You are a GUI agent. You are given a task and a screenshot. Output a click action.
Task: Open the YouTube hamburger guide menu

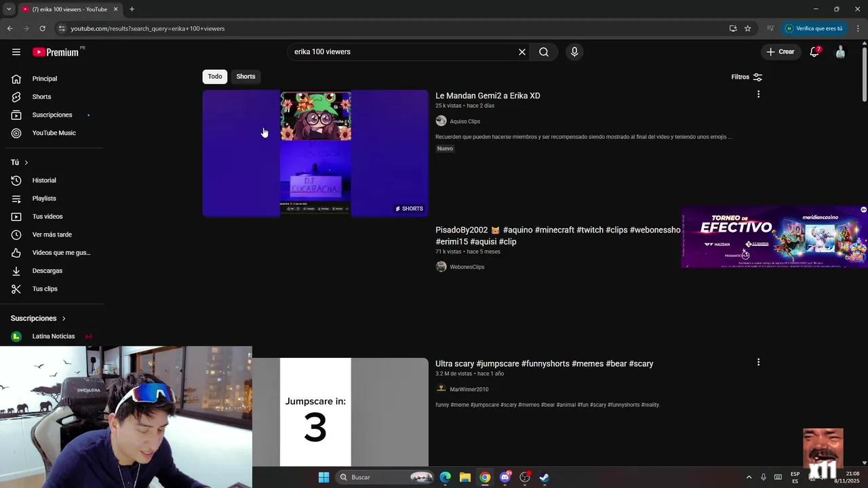click(16, 52)
